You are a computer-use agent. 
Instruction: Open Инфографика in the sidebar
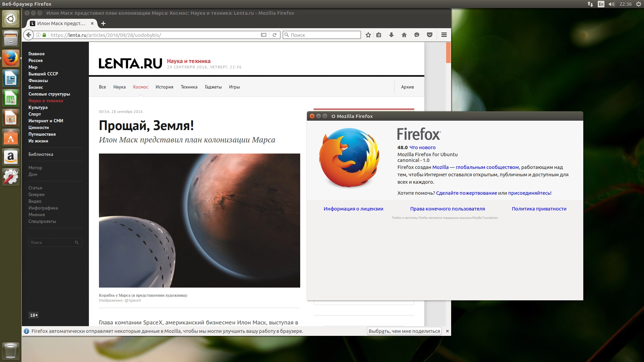coord(43,208)
